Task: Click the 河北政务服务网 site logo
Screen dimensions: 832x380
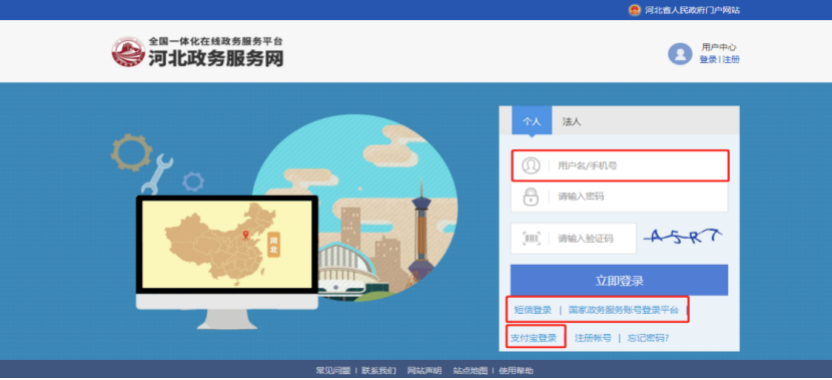Action: (x=197, y=51)
